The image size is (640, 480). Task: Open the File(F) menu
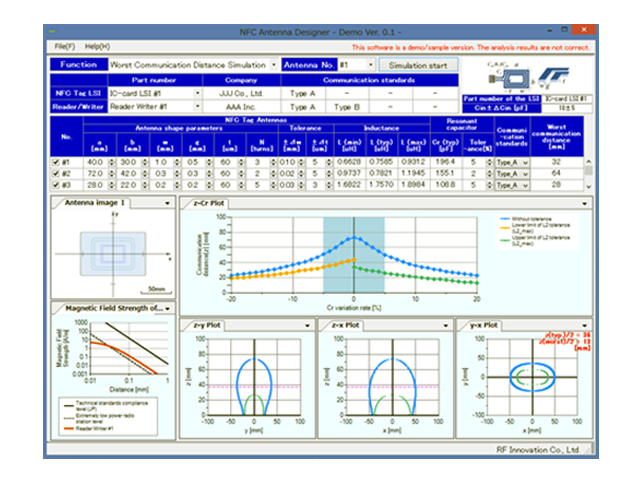(64, 47)
